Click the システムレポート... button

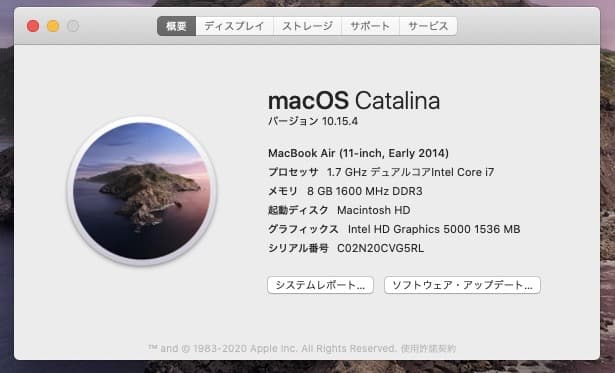pyautogui.click(x=320, y=285)
